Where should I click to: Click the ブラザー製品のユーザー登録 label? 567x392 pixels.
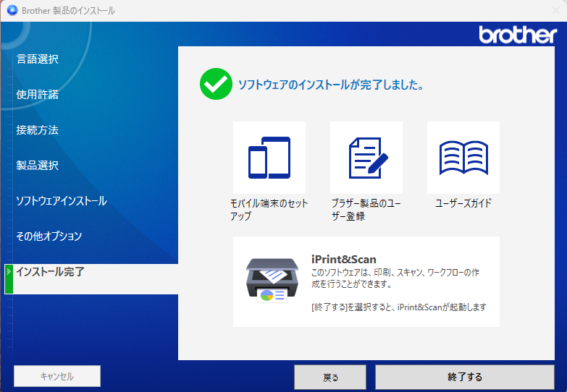coord(366,210)
